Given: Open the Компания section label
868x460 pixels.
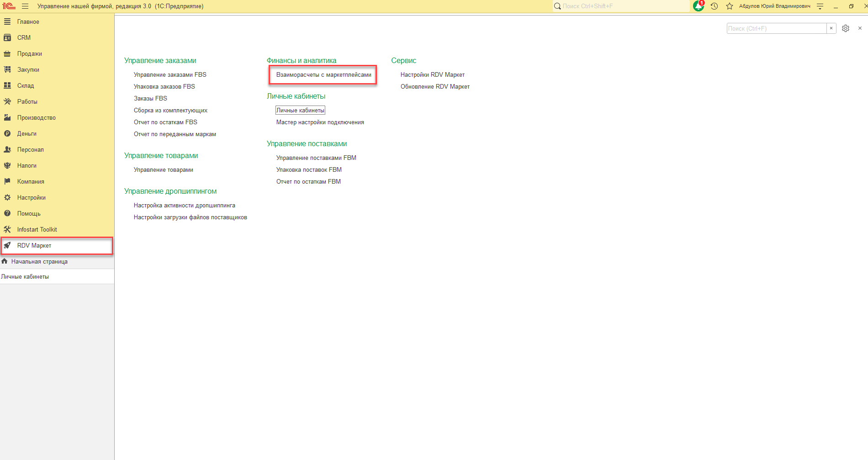Looking at the screenshot, I should point(31,181).
